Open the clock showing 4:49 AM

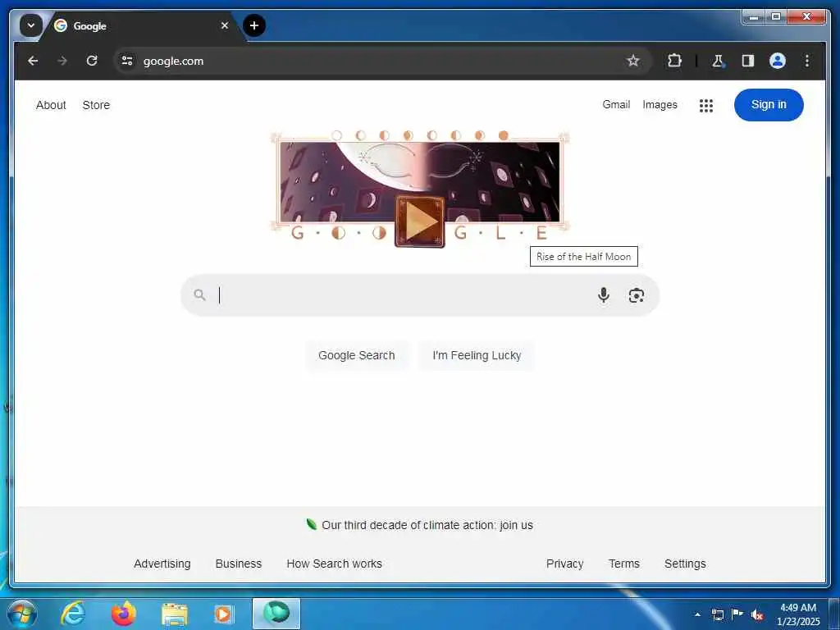tap(798, 614)
